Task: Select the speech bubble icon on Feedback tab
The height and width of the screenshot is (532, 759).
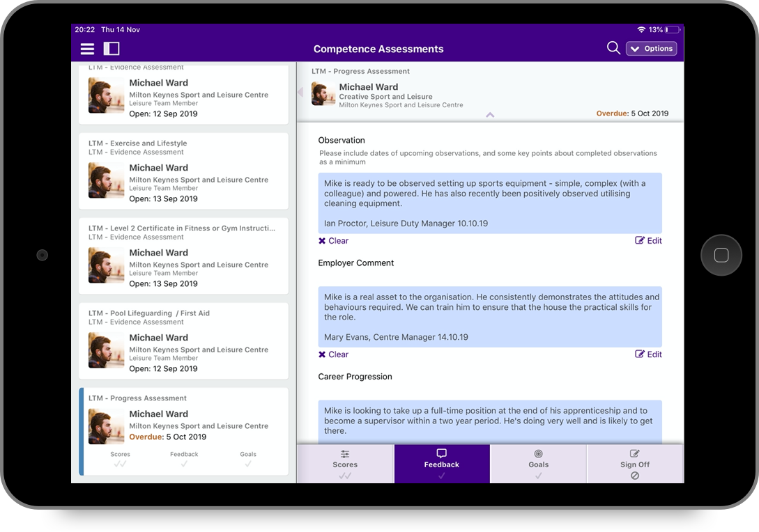Action: 441,453
